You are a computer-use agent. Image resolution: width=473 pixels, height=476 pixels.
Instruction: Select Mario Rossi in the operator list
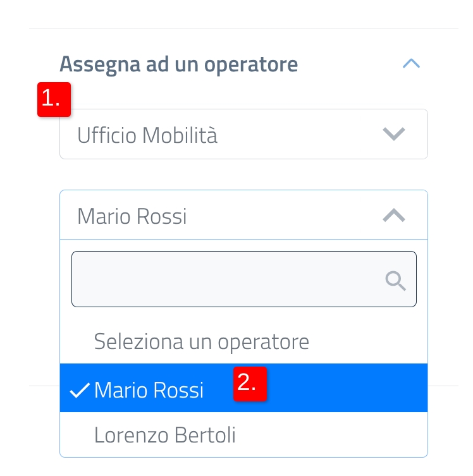pos(149,390)
